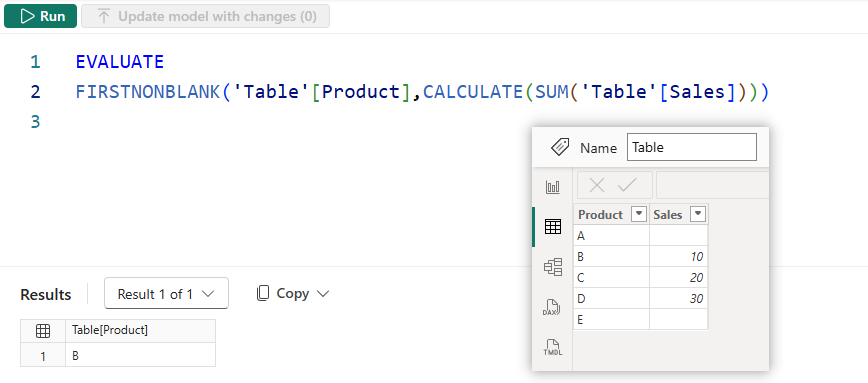868x383 pixels.
Task: Commit formula with checkmark icon
Action: 627,185
